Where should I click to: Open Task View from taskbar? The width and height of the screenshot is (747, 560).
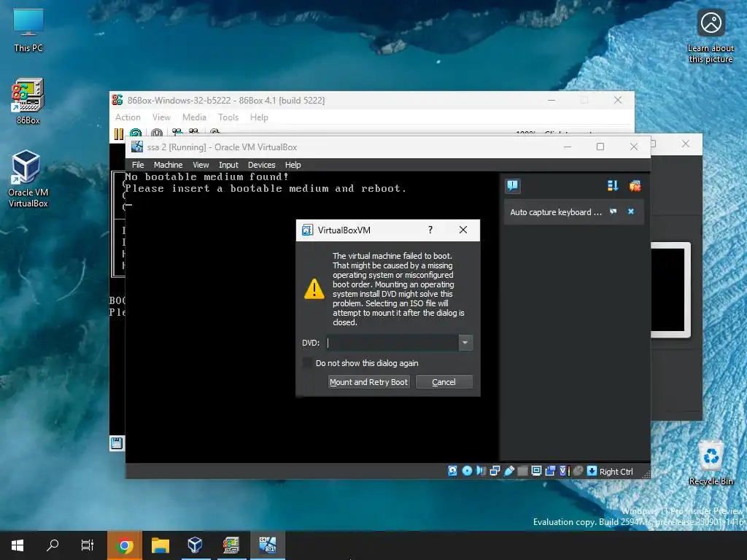[x=88, y=545]
